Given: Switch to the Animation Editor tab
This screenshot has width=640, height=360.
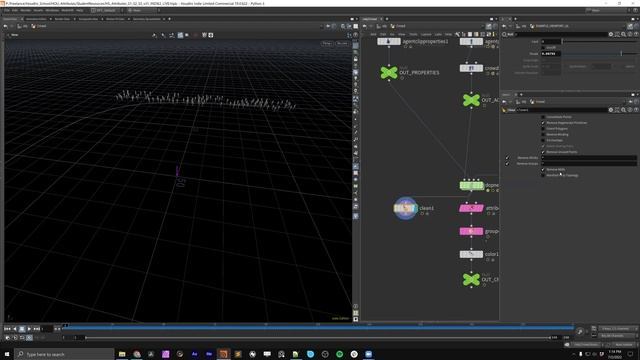Looking at the screenshot, I should pos(36,19).
